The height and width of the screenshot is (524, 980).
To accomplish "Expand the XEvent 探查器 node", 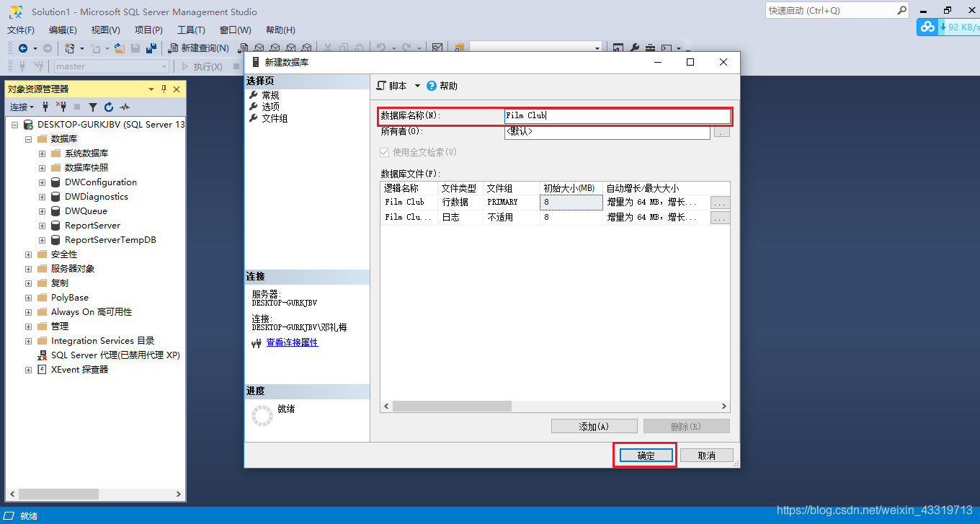I will click(28, 370).
